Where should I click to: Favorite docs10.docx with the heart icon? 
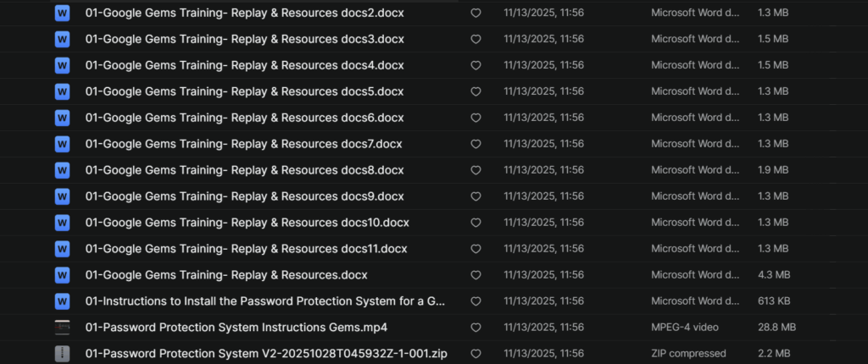click(476, 223)
